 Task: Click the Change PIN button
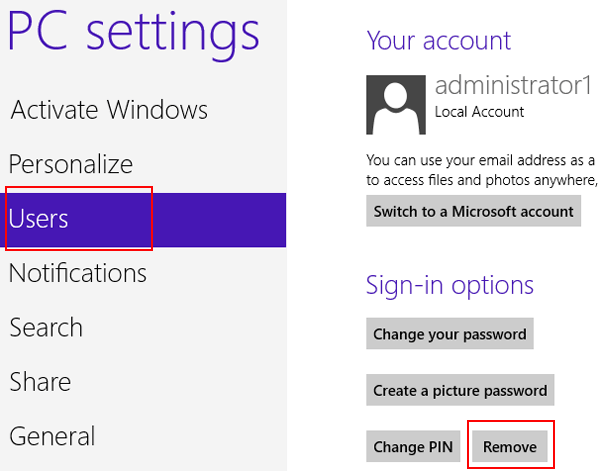coord(413,446)
